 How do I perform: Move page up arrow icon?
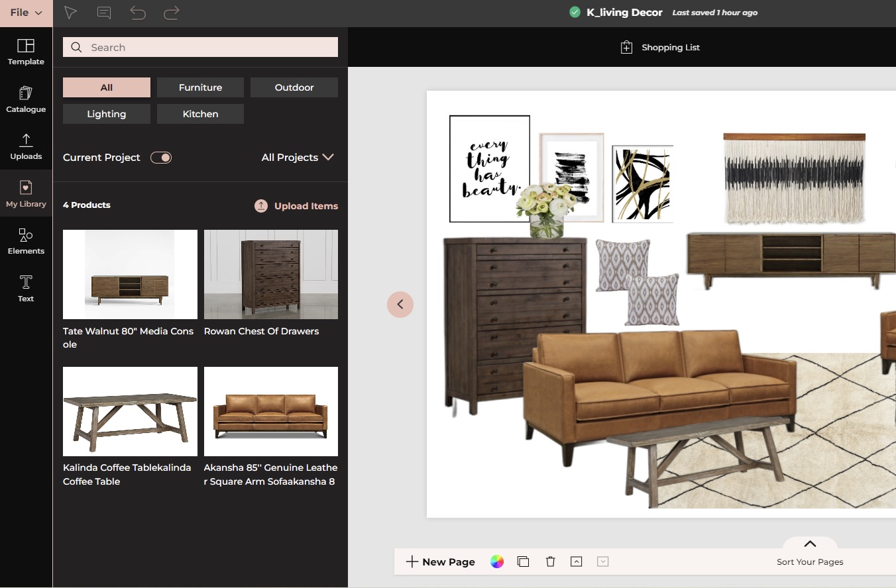coord(577,562)
